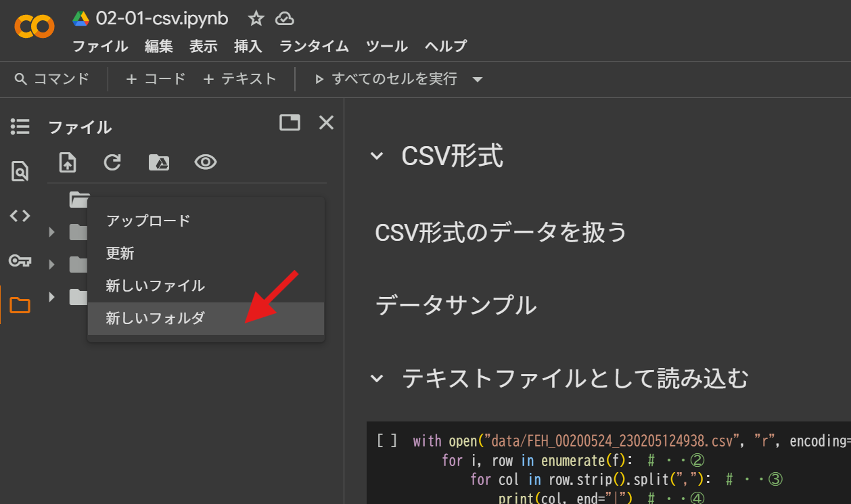Choose アップロード in the context menu
This screenshot has height=504, width=851.
click(x=147, y=221)
